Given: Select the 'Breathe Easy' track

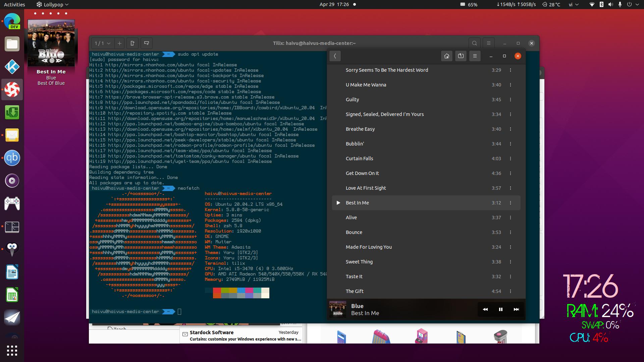Looking at the screenshot, I should (x=426, y=129).
